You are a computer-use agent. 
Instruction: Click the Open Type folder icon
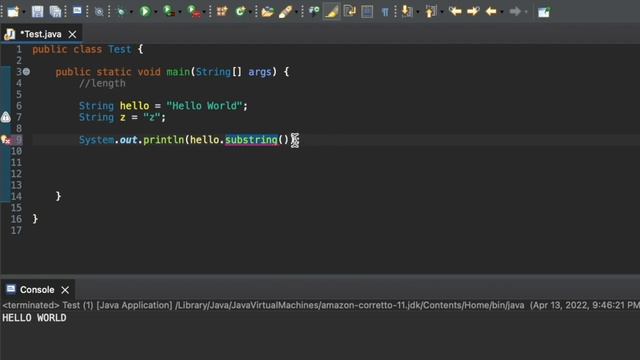coord(267,11)
